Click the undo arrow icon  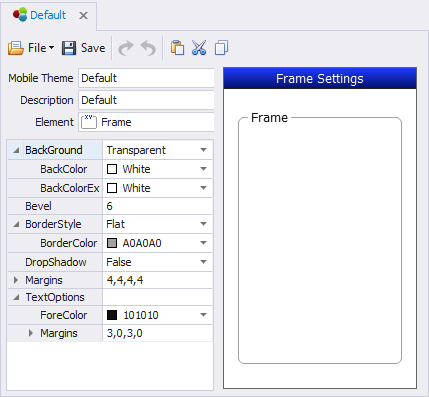148,48
